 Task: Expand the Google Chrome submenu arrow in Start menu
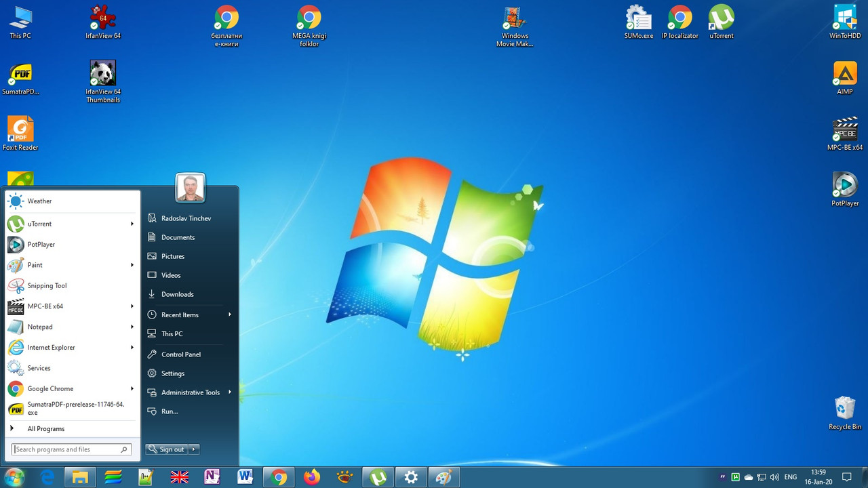point(132,389)
